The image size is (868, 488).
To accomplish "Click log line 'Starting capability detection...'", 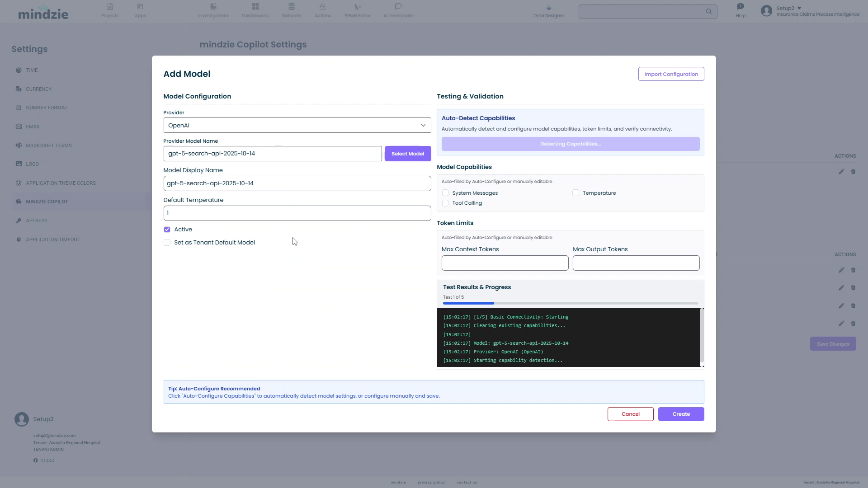I will click(503, 361).
